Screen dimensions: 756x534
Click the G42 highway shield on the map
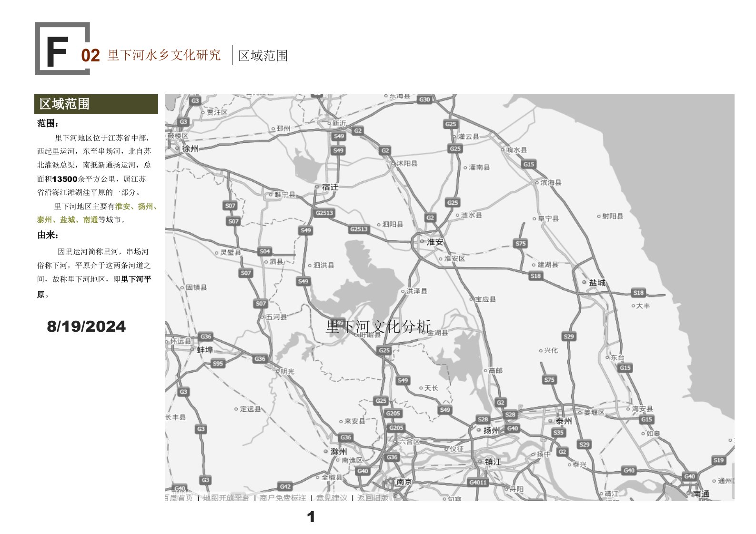click(x=285, y=486)
